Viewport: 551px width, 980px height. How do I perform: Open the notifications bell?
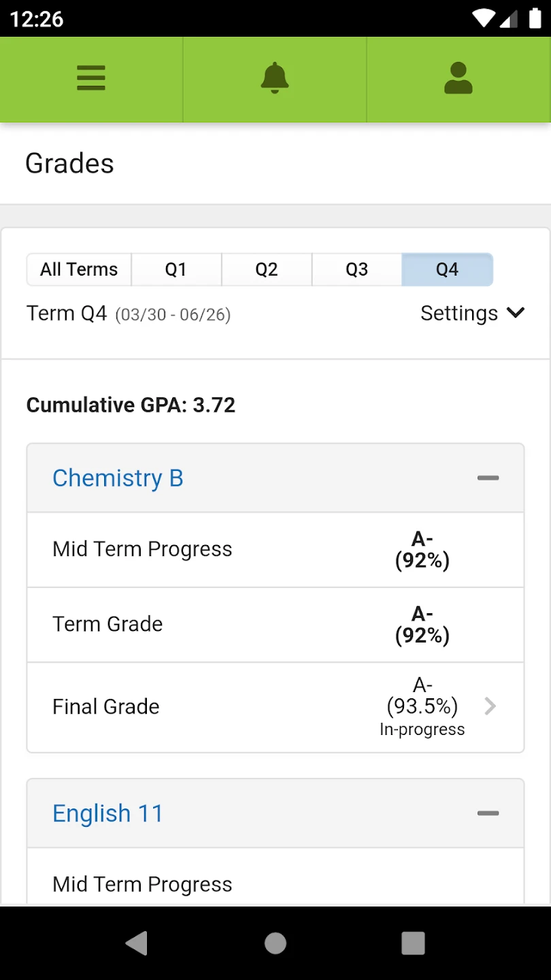coord(275,78)
